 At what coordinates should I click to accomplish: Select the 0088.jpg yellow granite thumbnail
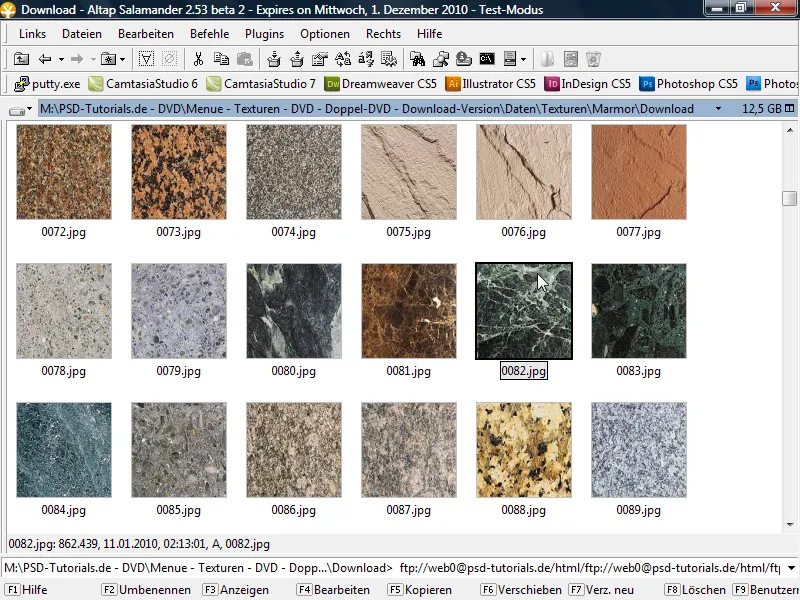point(523,449)
